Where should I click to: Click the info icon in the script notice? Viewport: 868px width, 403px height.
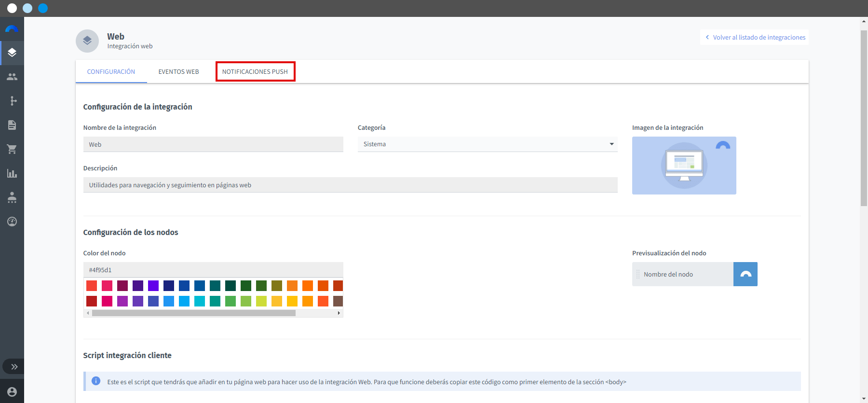(96, 381)
